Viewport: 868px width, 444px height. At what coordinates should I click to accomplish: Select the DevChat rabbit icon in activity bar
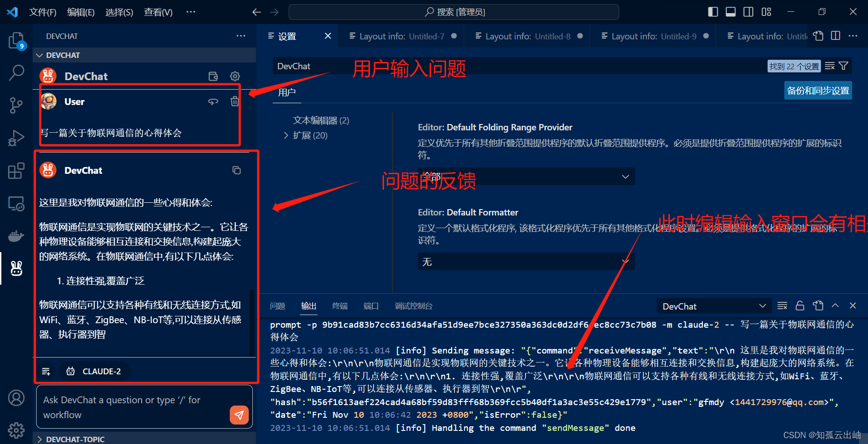(16, 268)
